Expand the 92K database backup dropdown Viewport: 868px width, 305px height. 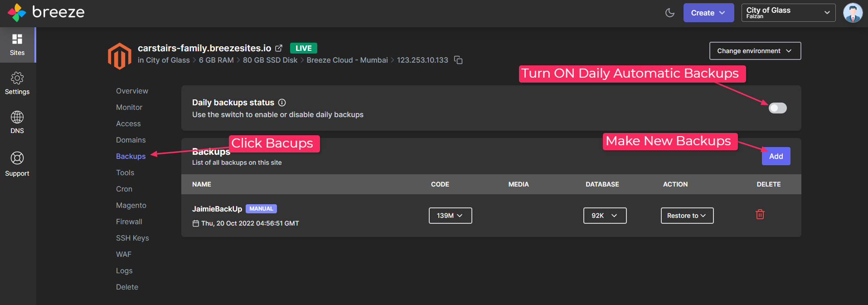coord(605,216)
